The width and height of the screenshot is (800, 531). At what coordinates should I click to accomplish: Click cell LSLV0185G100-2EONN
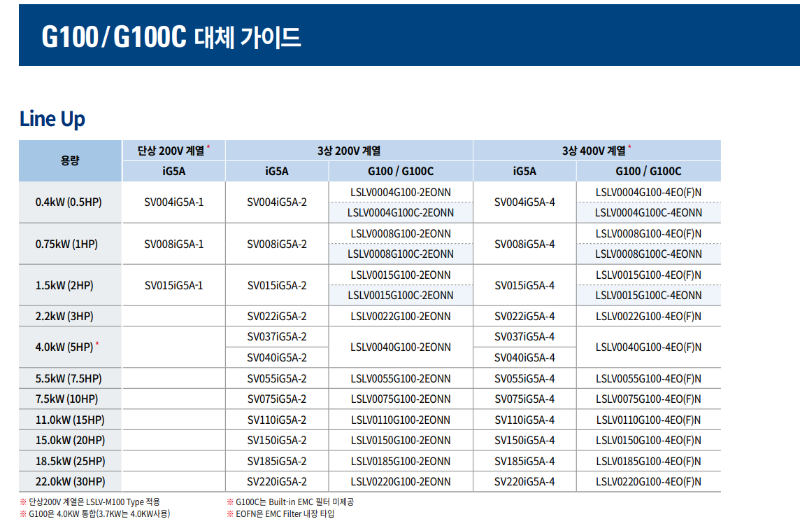[x=401, y=461]
